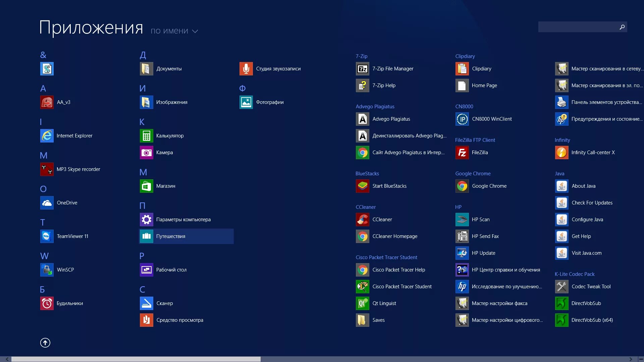644x362 pixels.
Task: Open Изображения folder entry
Action: click(x=164, y=102)
